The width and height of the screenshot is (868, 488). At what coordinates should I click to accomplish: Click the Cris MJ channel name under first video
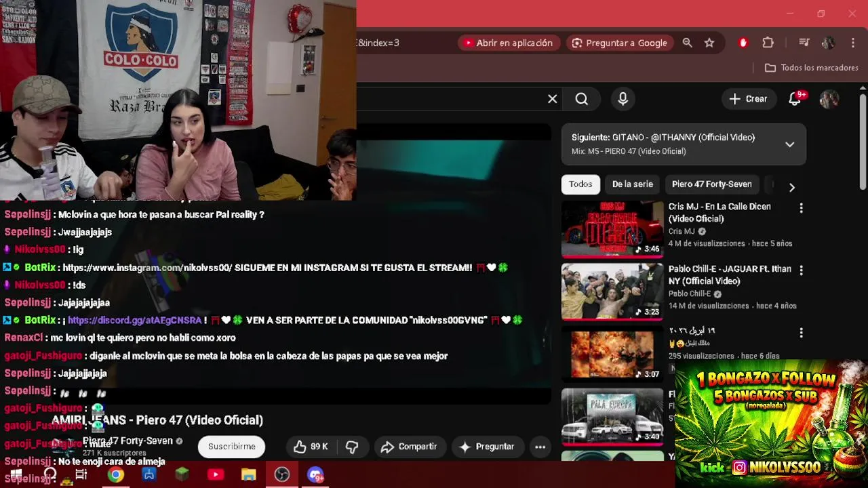[x=682, y=231]
